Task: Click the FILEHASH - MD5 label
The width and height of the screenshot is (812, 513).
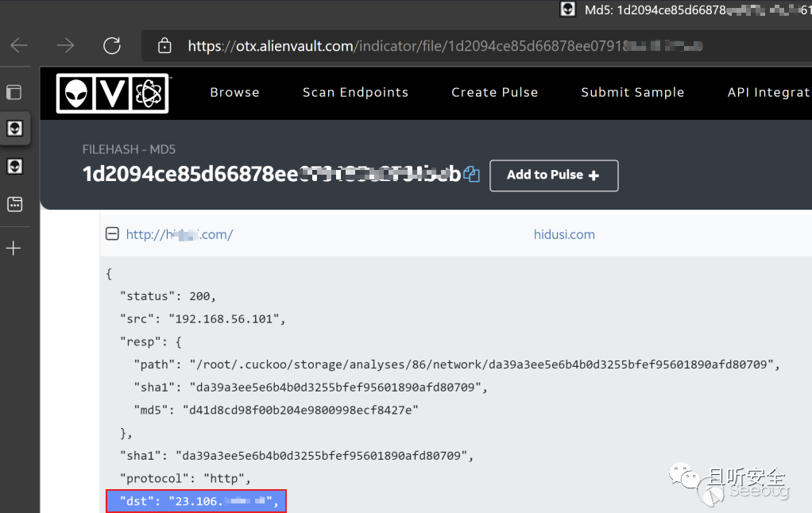Action: [129, 149]
